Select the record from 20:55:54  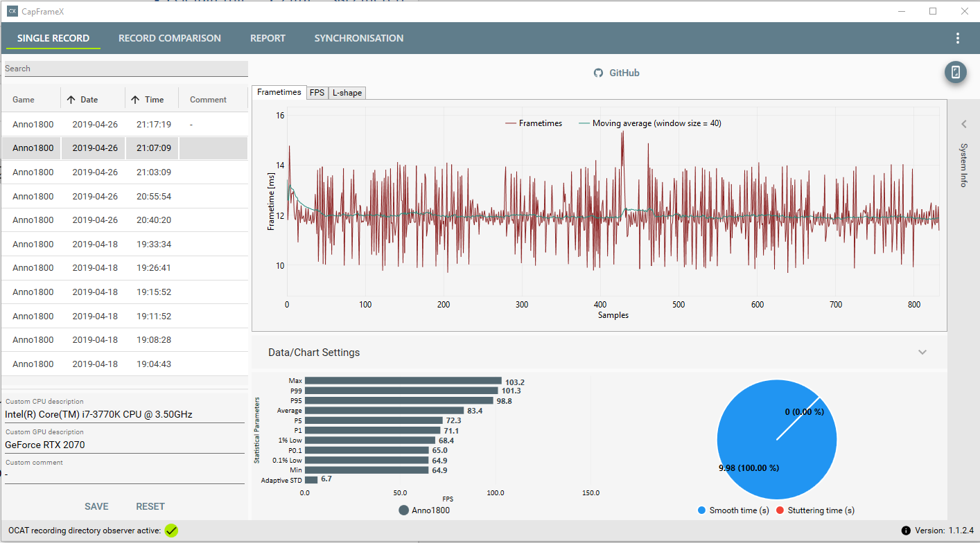(x=125, y=196)
